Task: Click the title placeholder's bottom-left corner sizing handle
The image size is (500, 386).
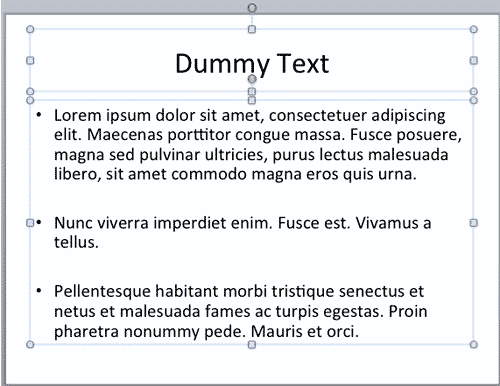Action: (30, 91)
